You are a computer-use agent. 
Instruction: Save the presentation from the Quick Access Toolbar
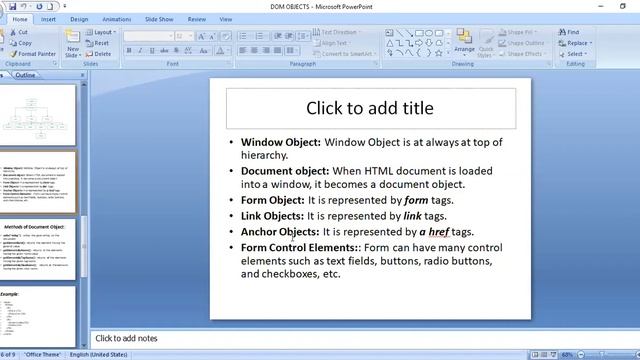click(12, 6)
